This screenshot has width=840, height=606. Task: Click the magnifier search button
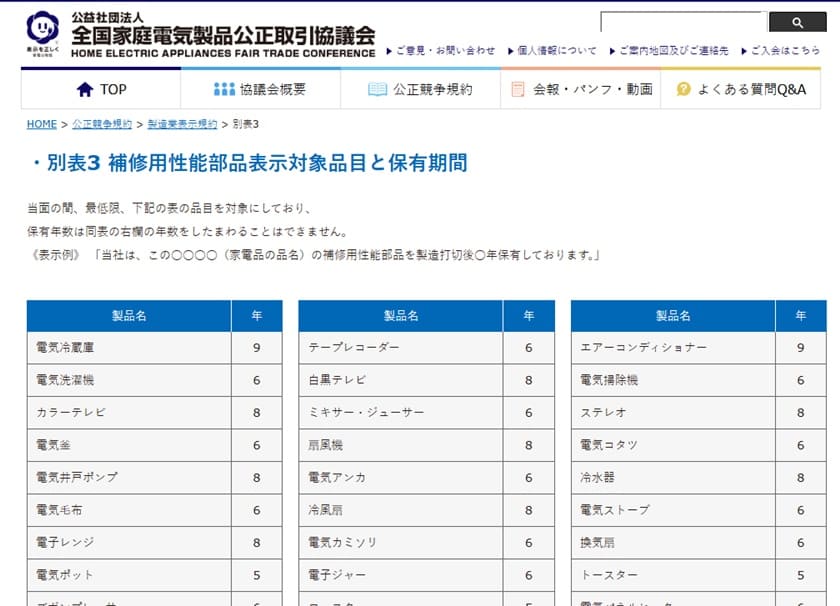click(797, 23)
